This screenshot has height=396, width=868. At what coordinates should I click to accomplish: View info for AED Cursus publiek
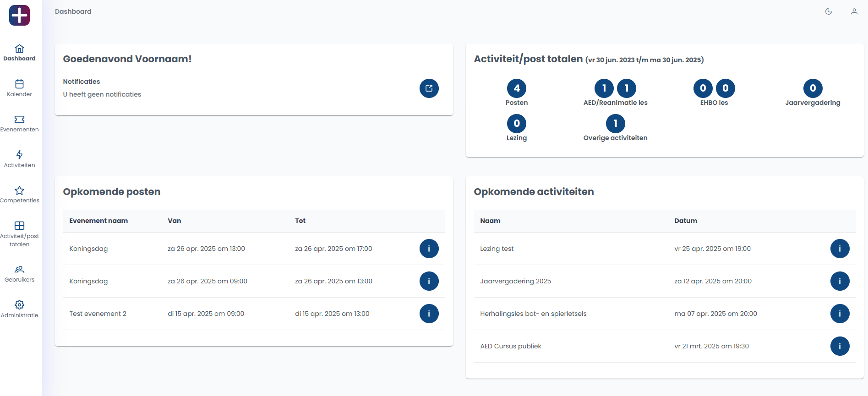[840, 346]
